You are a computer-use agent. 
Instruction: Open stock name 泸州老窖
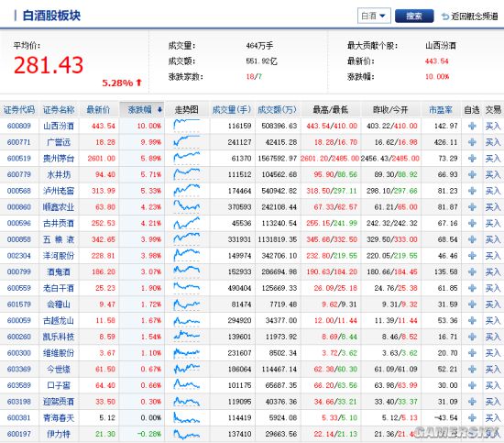point(59,191)
